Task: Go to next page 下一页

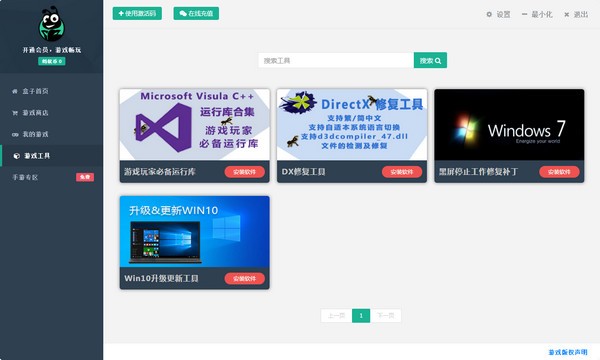Action: coord(386,316)
